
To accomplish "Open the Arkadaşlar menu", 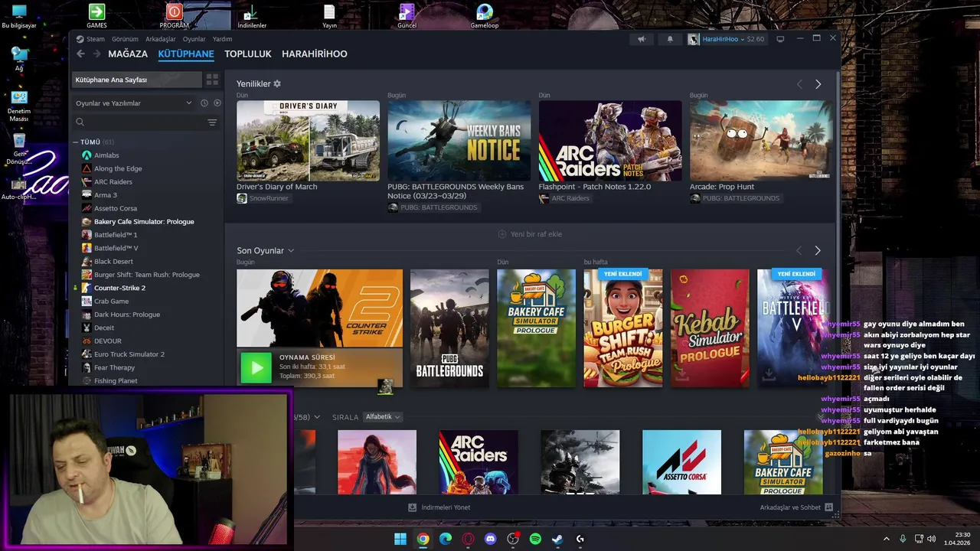I will click(161, 39).
